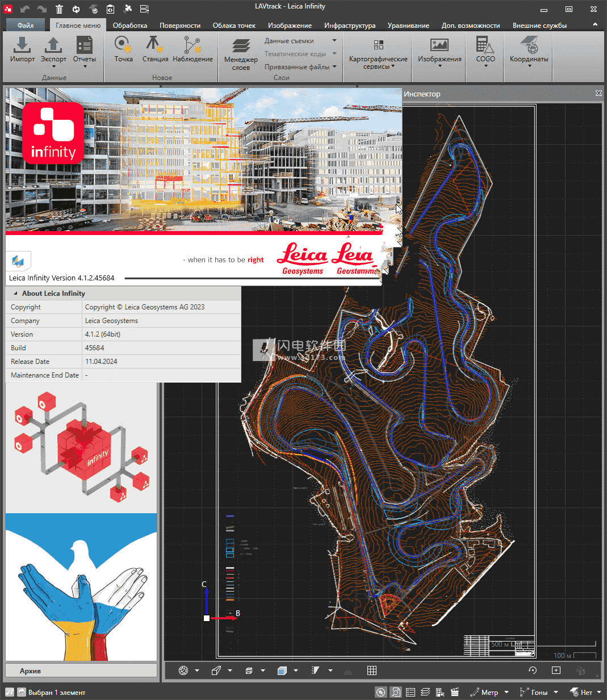The width and height of the screenshot is (607, 700).
Task: Open the Координаты tool
Action: coord(529,52)
